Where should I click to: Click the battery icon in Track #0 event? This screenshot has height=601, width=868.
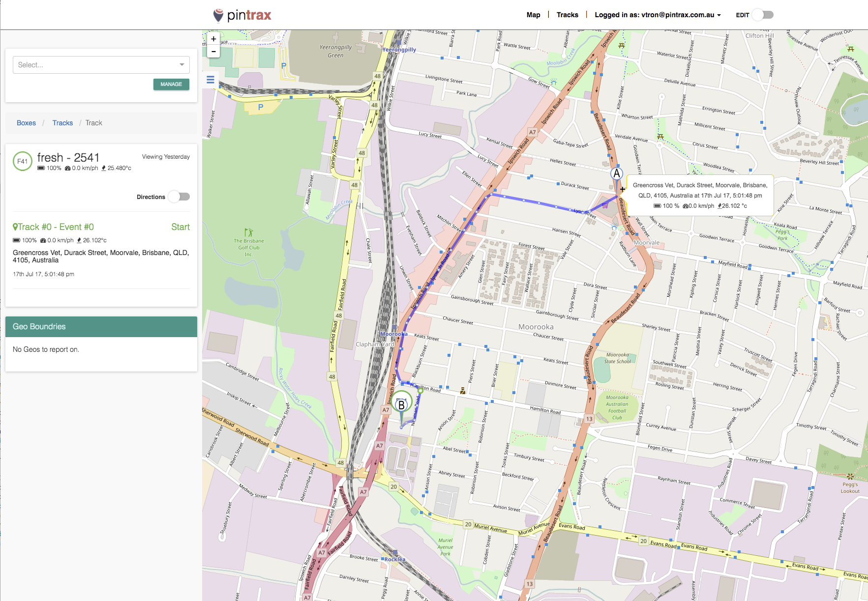17,240
